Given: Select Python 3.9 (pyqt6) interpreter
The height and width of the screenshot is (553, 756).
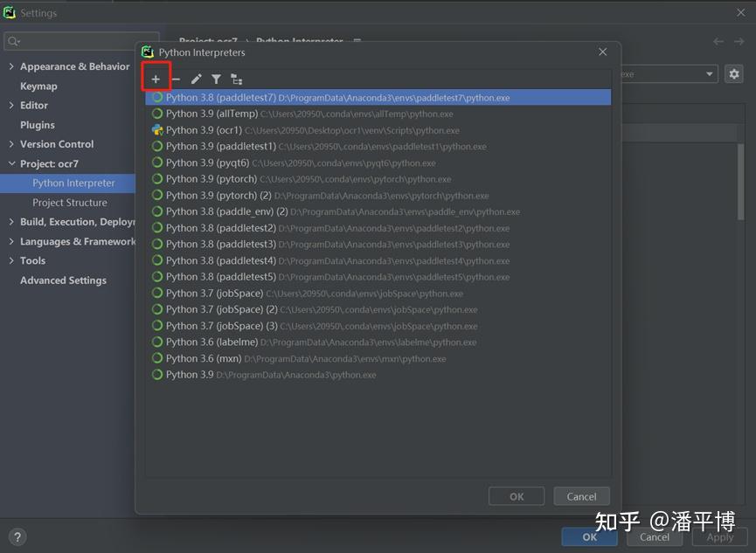Looking at the screenshot, I should pos(378,162).
